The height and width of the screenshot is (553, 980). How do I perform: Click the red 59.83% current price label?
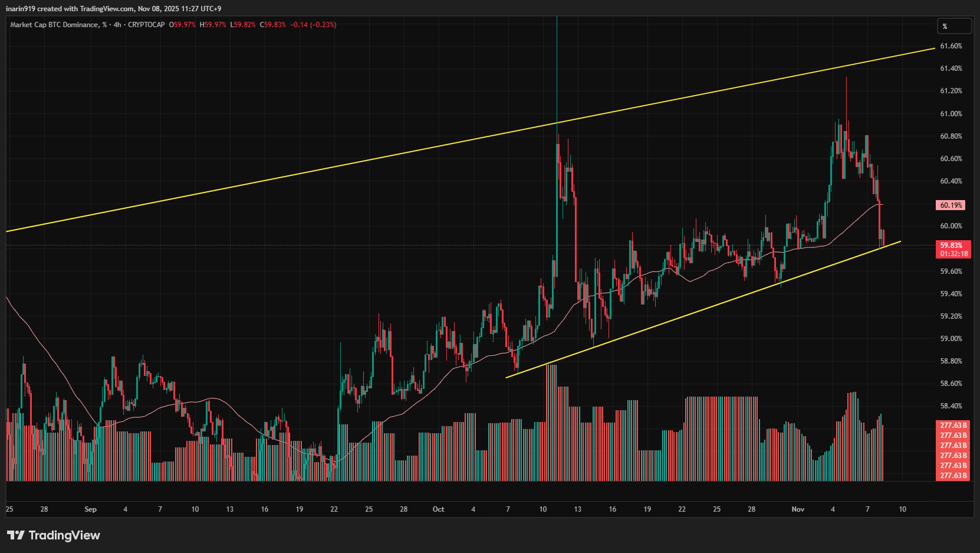951,245
